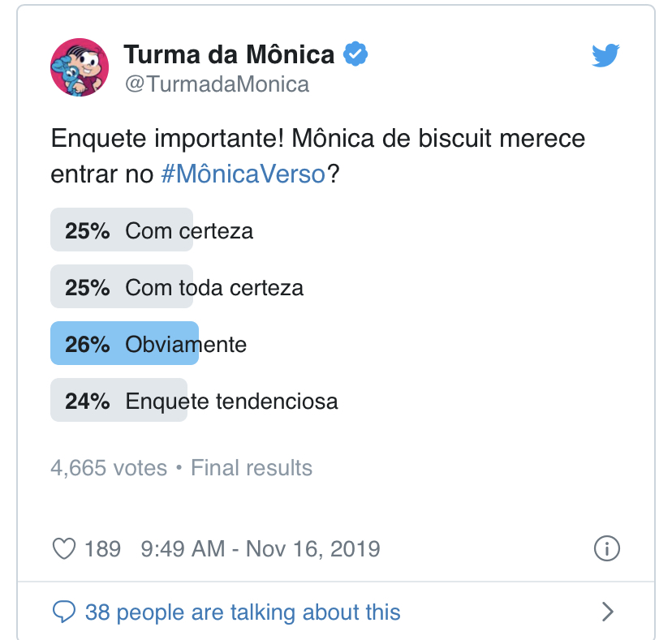The image size is (672, 640).
Task: Click the 'Final results' label
Action: point(252,468)
